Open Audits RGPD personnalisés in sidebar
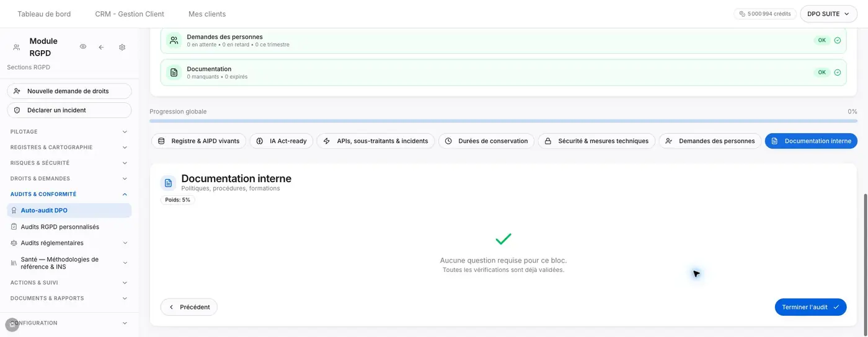Screen dimensions: 868x337 point(69,227)
